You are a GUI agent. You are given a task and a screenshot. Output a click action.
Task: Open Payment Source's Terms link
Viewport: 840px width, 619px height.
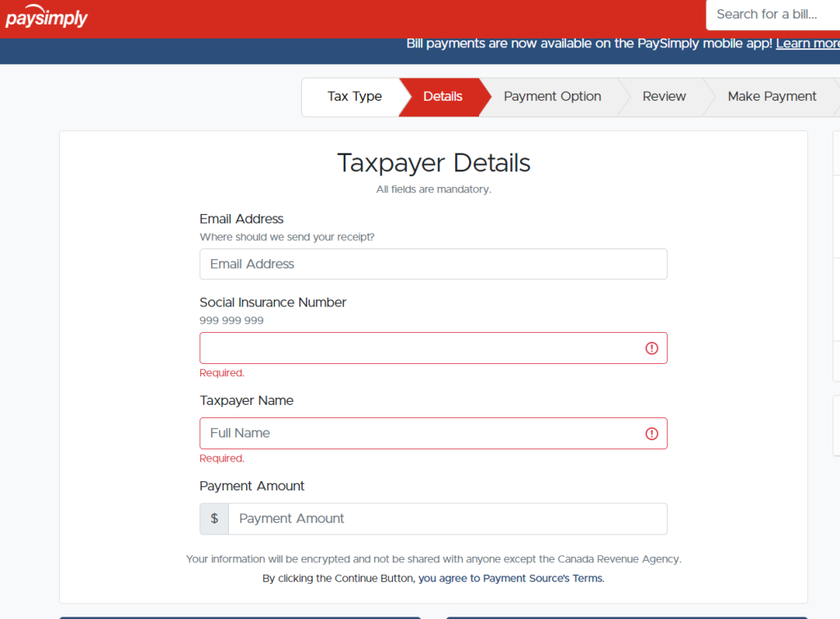point(543,578)
